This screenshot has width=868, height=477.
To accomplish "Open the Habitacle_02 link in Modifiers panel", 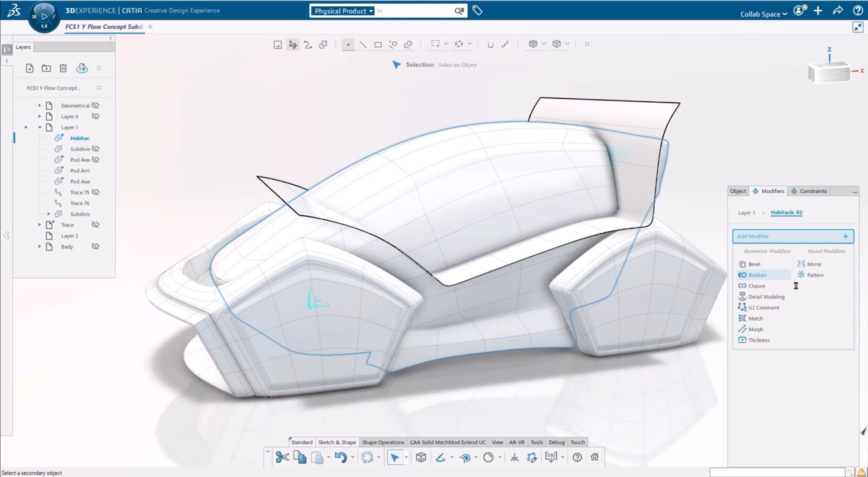I will pyautogui.click(x=786, y=212).
